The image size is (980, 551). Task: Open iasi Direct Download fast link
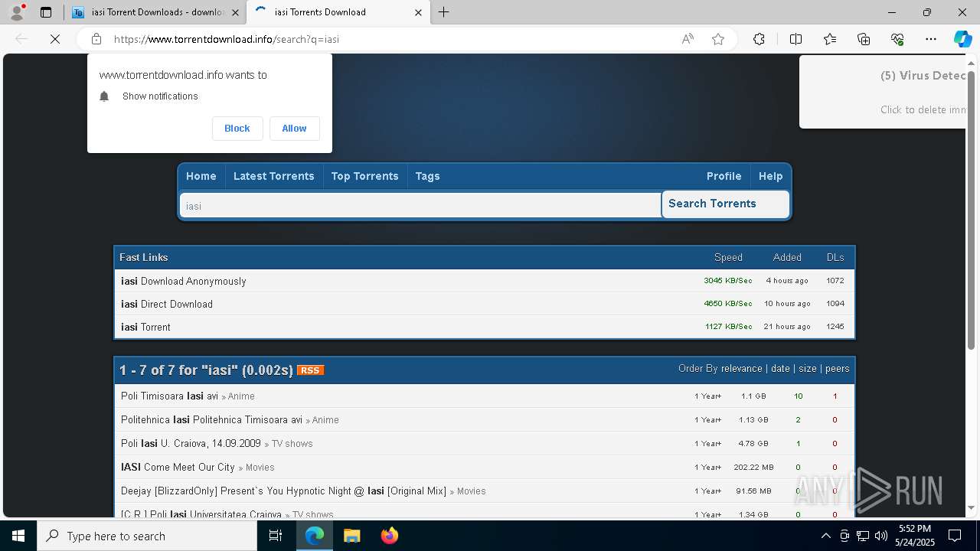tap(167, 304)
